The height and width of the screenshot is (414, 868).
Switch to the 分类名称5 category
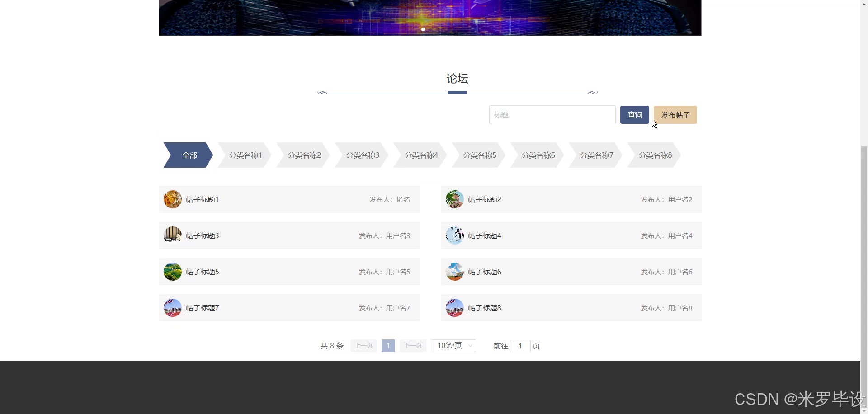point(479,155)
